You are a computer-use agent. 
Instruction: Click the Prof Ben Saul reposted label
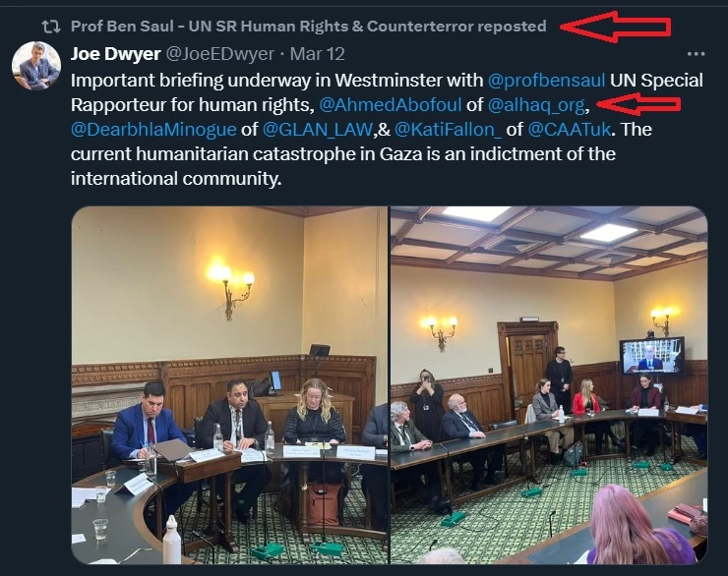pyautogui.click(x=308, y=27)
